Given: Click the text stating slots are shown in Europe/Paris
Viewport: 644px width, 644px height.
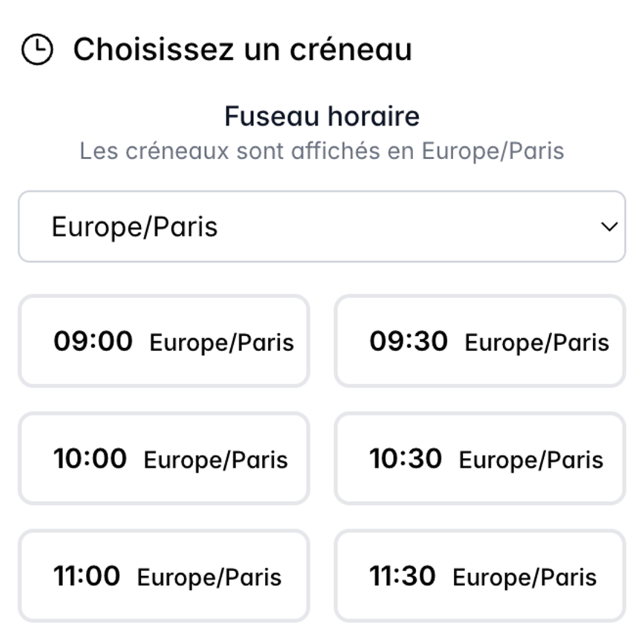Looking at the screenshot, I should [322, 151].
